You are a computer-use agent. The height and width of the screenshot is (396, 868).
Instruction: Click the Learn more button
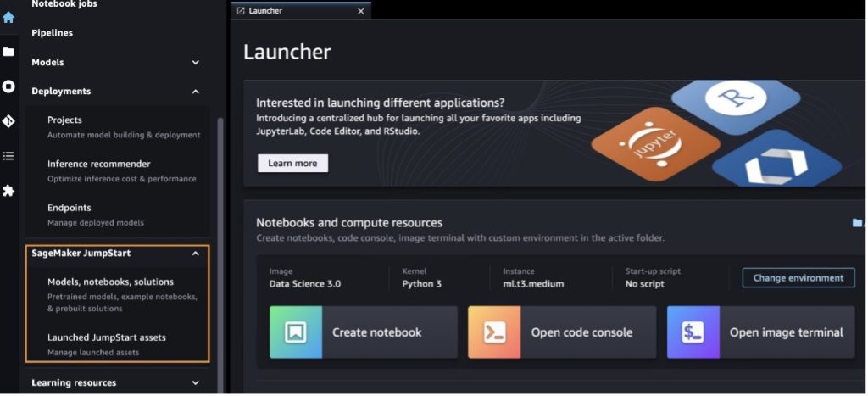(292, 164)
